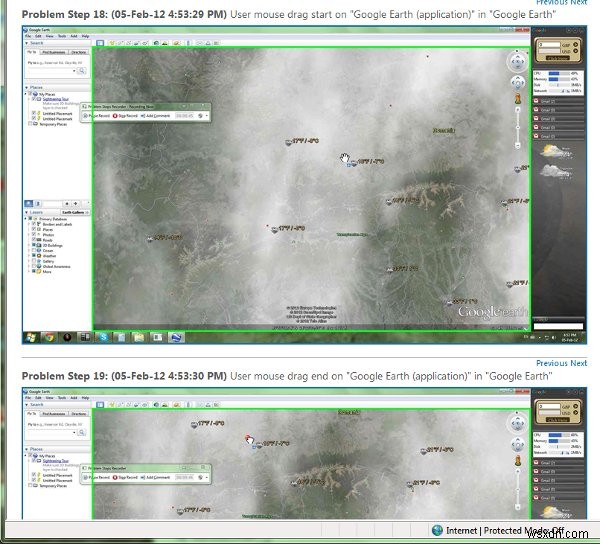This screenshot has height=544, width=600.
Task: Click folder icon on Step 18 taskbar
Action: [139, 337]
